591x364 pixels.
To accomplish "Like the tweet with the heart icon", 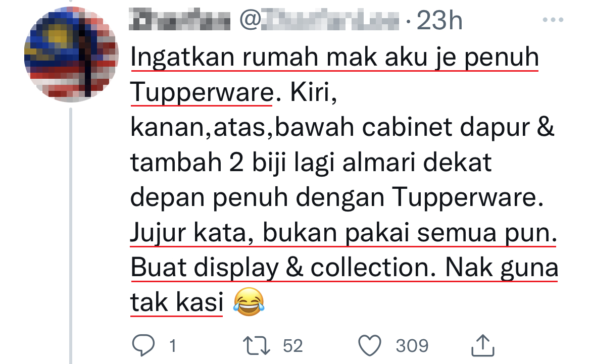I will [369, 345].
